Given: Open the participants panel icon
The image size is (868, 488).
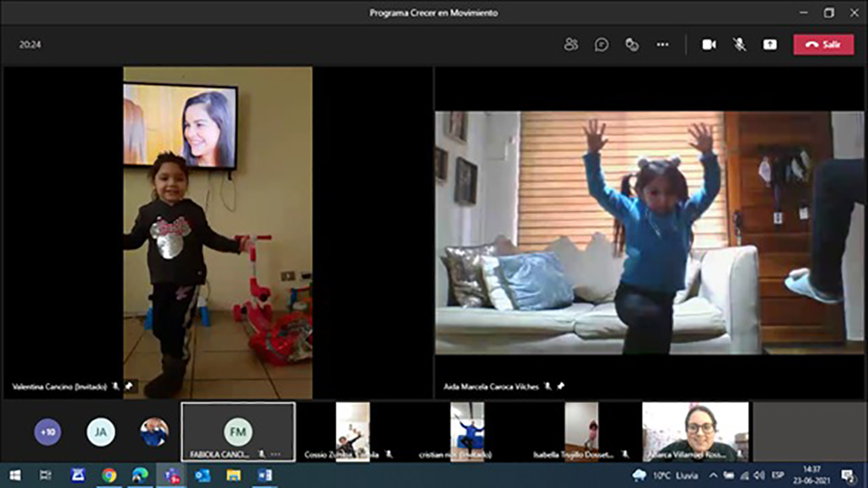Looking at the screenshot, I should (570, 44).
